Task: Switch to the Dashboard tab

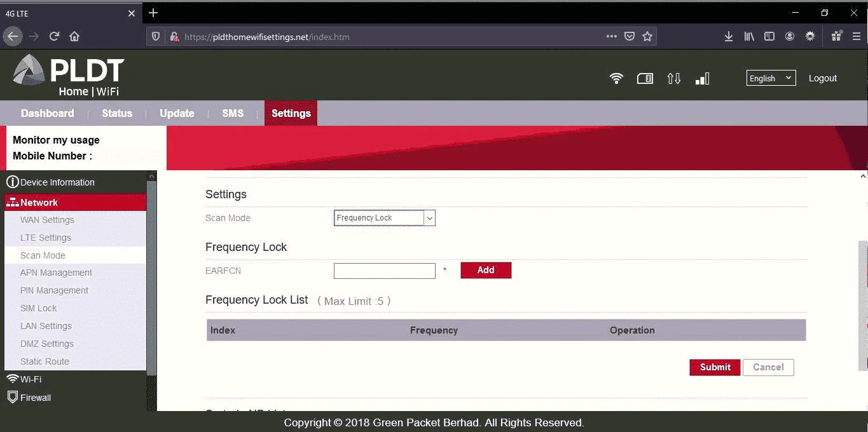Action: point(48,113)
